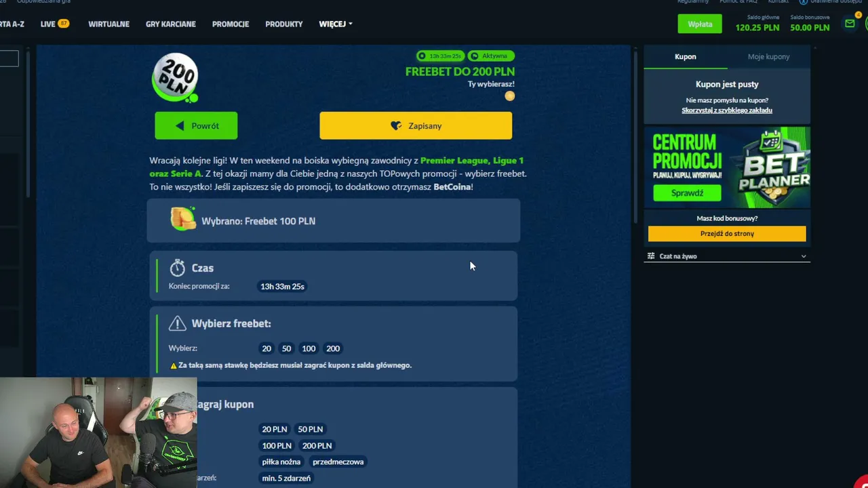Open the Skorzystaj z szybkiego zakładu link
868x488 pixels.
click(727, 110)
